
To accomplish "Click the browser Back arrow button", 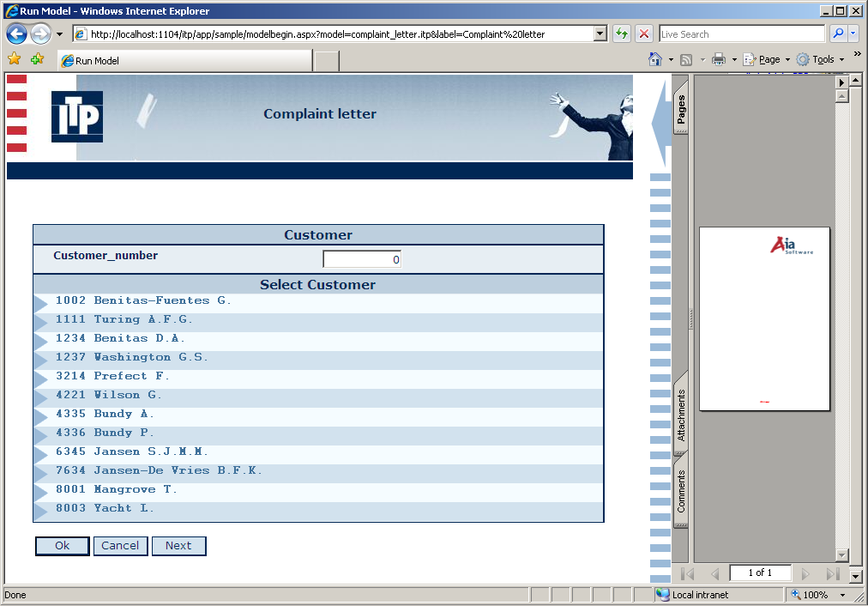I will coord(17,34).
